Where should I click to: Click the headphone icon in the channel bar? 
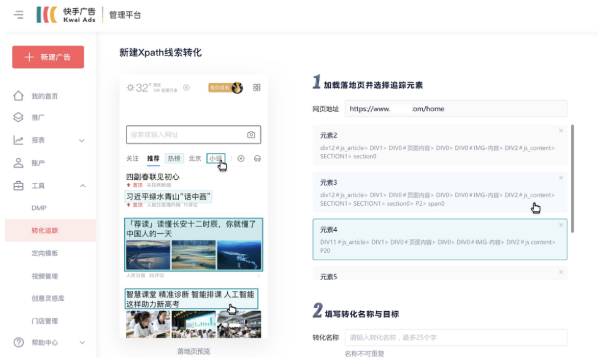click(258, 158)
